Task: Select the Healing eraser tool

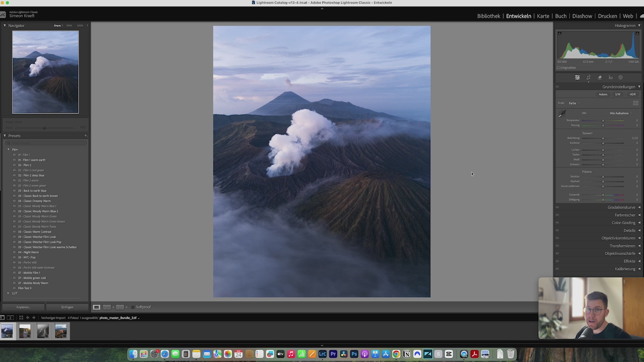Action: (600, 77)
